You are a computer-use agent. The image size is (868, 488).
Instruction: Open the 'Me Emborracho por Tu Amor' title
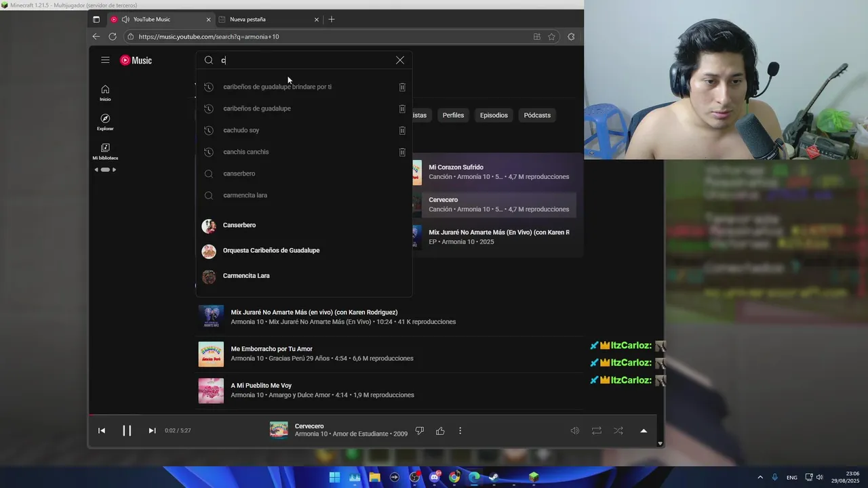(271, 349)
